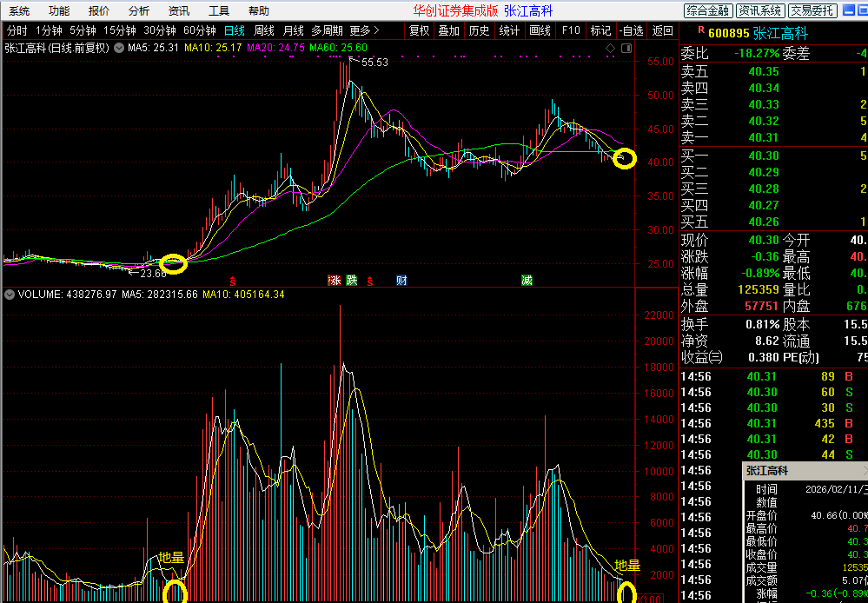Switch to the 30分钟 period
This screenshot has height=603, width=868.
pos(160,30)
